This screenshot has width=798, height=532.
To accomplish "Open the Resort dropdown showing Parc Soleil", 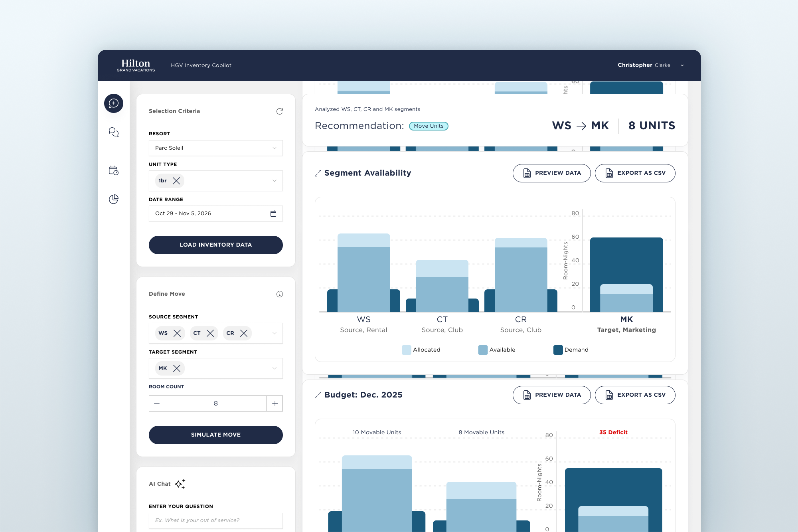I will pyautogui.click(x=216, y=148).
